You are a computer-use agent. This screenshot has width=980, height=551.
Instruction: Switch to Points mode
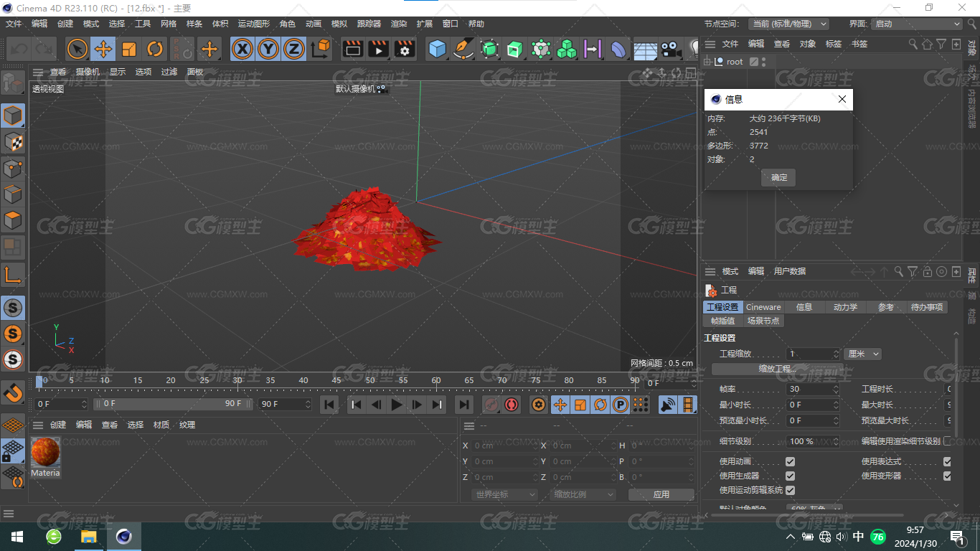[13, 168]
